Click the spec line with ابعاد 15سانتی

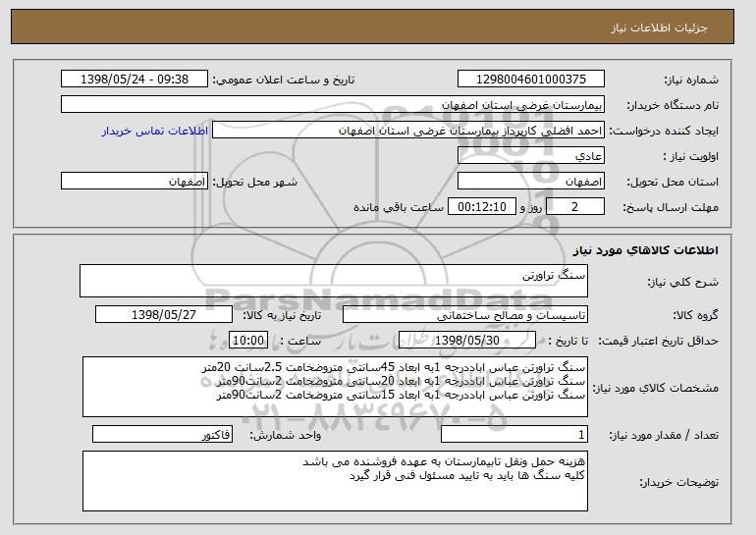tap(402, 395)
